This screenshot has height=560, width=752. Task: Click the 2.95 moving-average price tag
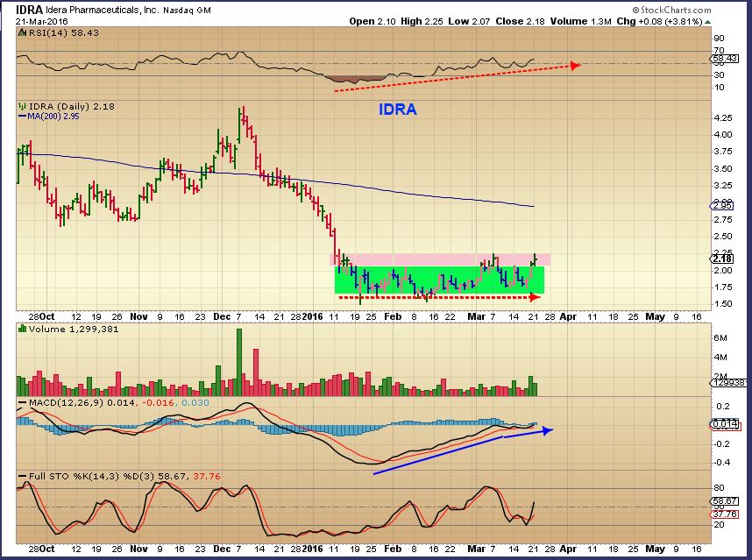point(721,206)
